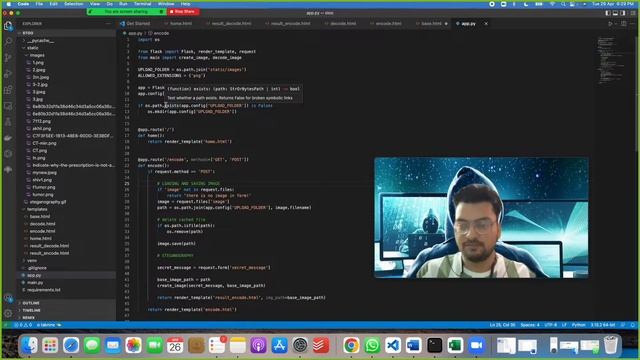Open the Extensions view
The height and width of the screenshot is (360, 640).
pyautogui.click(x=8, y=90)
